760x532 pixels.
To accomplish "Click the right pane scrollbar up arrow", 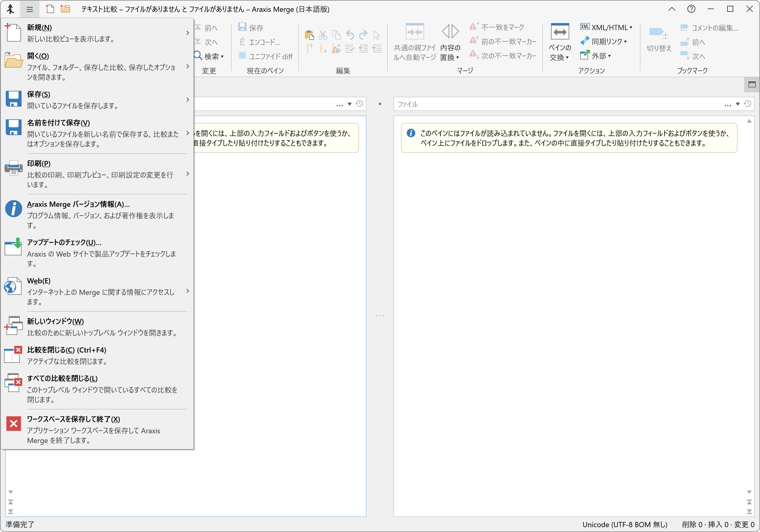I will (x=749, y=121).
